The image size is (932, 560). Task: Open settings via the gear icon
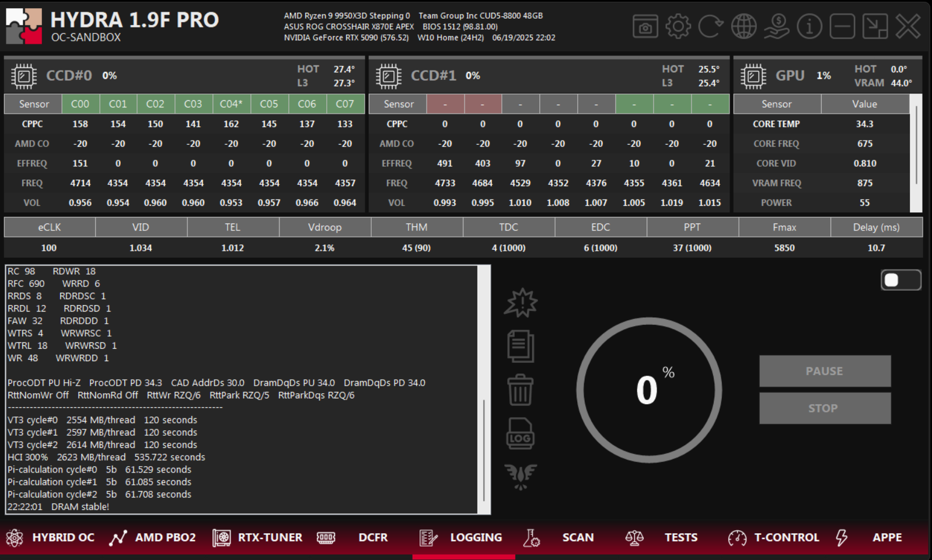tap(678, 27)
